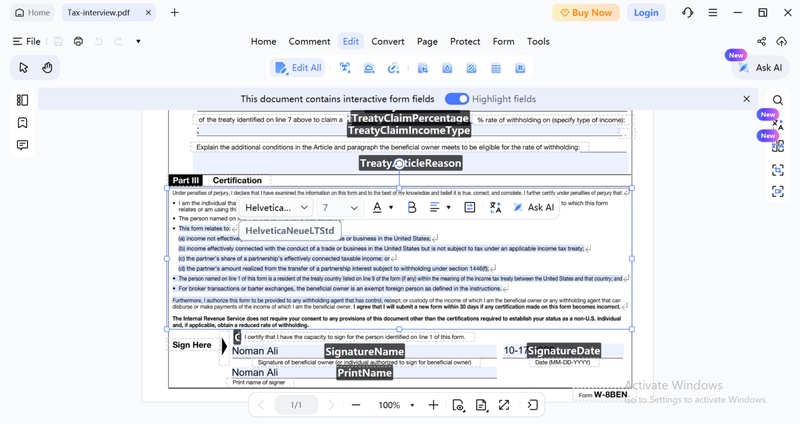Switch to the Convert tab
Viewport: 800px width, 424px height.
click(x=388, y=41)
